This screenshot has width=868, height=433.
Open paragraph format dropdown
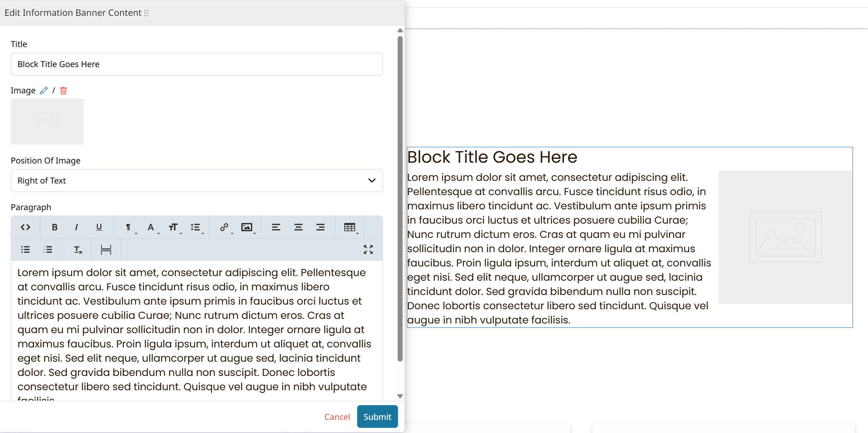pyautogui.click(x=129, y=227)
